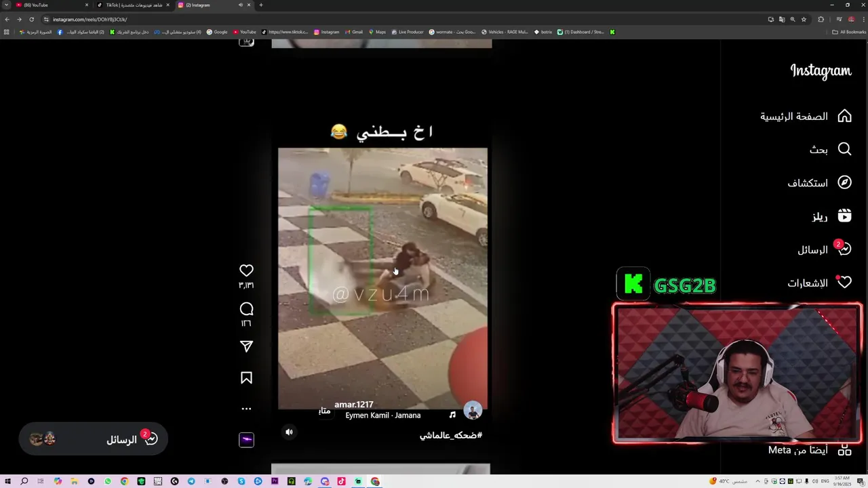
Task: Open the Live Producer bookmark
Action: pyautogui.click(x=408, y=32)
